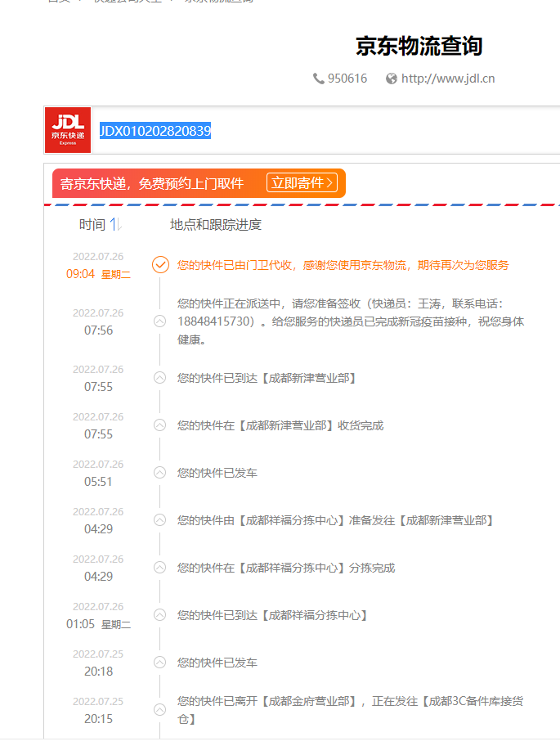Open the http://www.jdl.cn link
The image size is (560, 746).
click(x=448, y=79)
